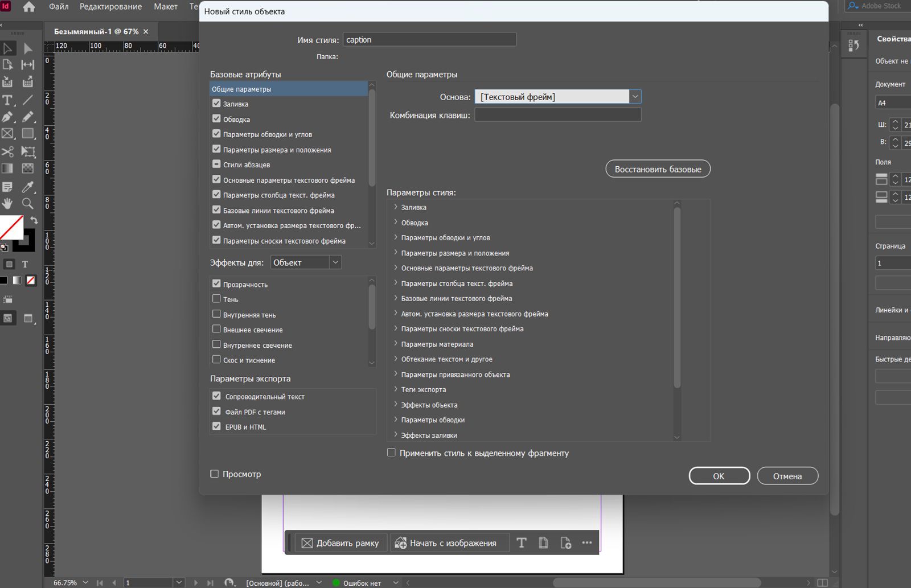Expand the Эффекты объекта row
The image size is (911, 588).
[x=396, y=405]
